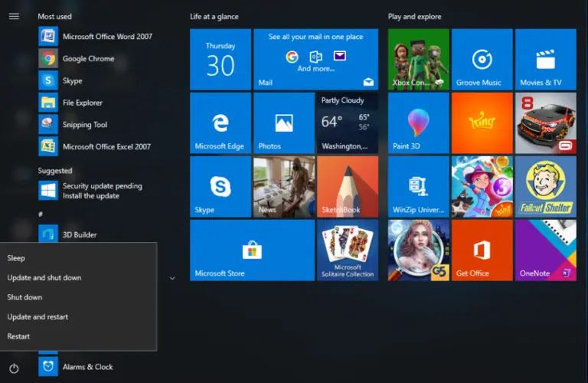Launch the Microsoft Edge tile
Viewport: 588px width, 383px height.
[220, 123]
